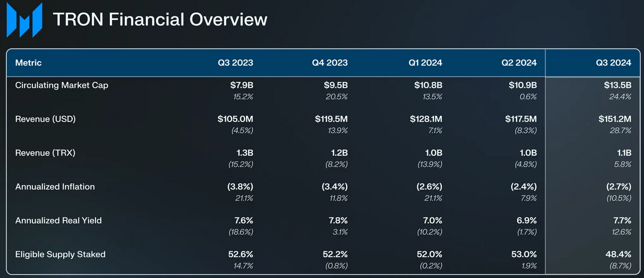The height and width of the screenshot is (278, 644).
Task: Select the Revenue (TRX) row label
Action: click(45, 153)
